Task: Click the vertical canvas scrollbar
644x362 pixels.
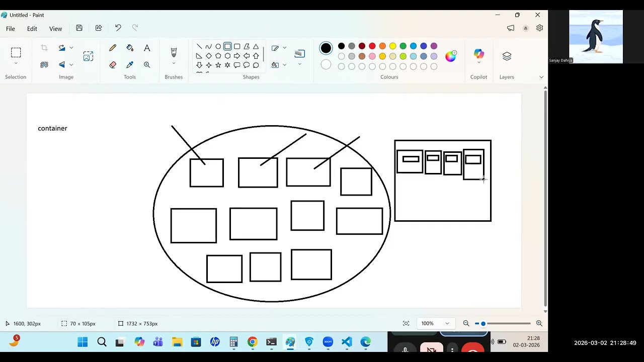Action: (545, 199)
